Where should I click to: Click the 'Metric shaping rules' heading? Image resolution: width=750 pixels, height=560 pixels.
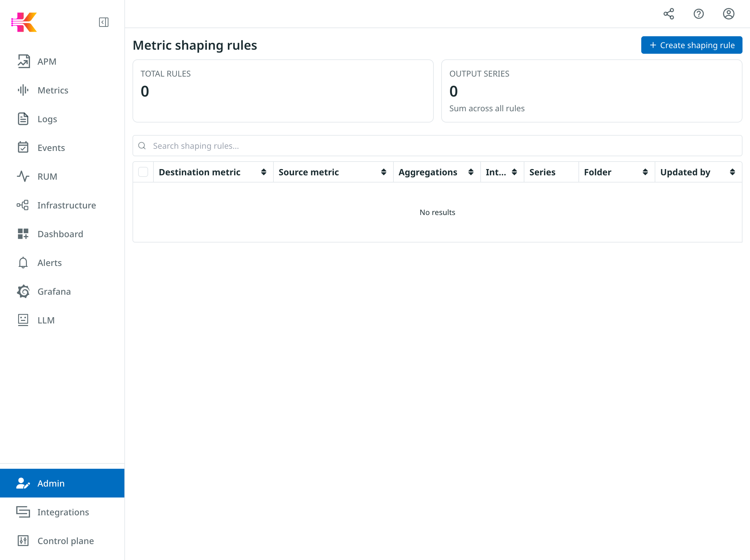[x=195, y=45]
